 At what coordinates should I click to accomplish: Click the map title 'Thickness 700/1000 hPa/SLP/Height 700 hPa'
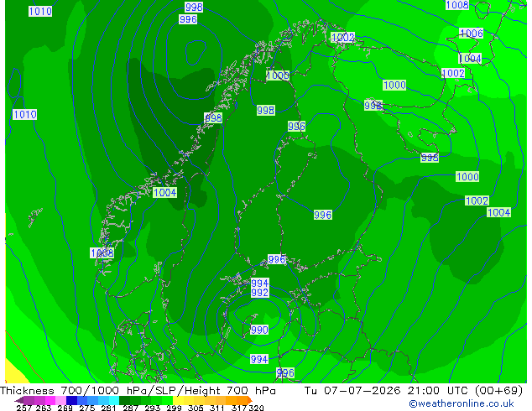click(138, 391)
